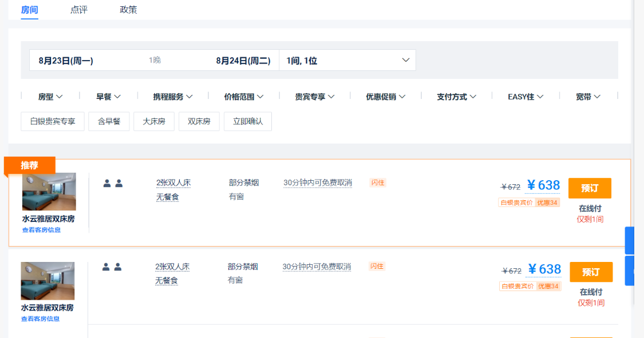
Task: Click the 推荐 orange ribbon label
Action: [x=29, y=165]
